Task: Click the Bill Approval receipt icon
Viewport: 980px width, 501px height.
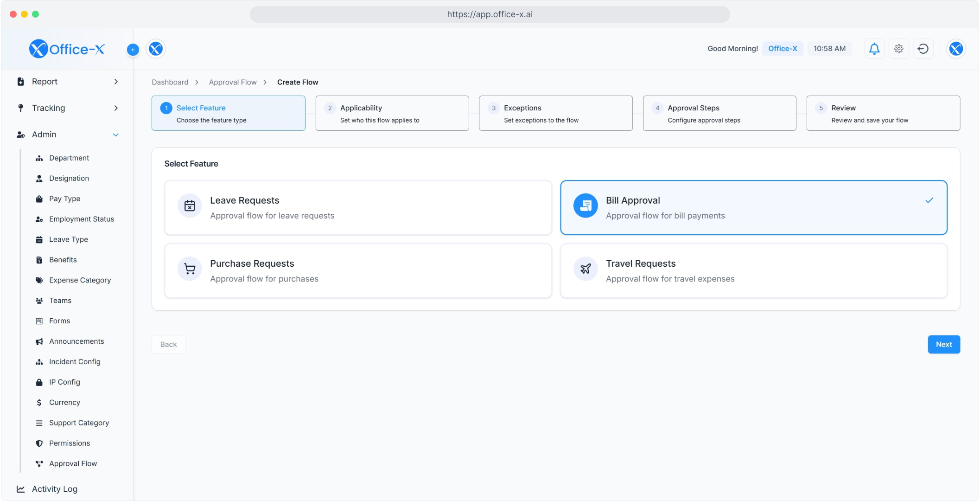Action: point(585,206)
